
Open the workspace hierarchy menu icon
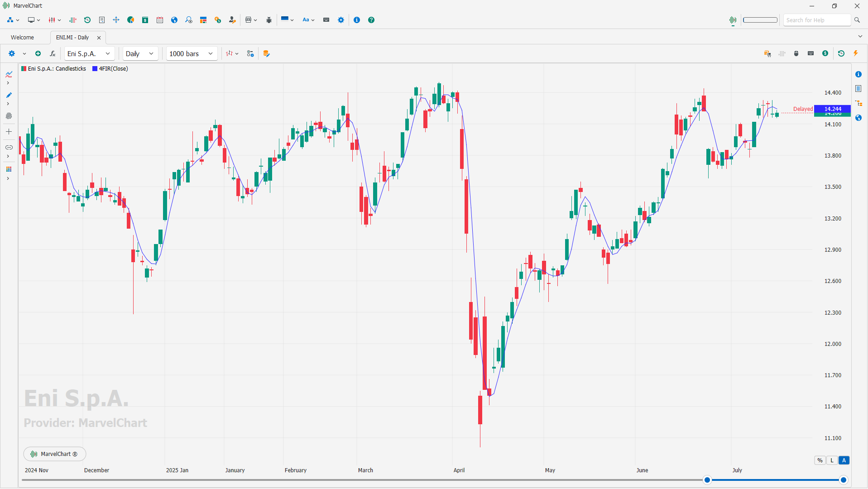tap(10, 20)
